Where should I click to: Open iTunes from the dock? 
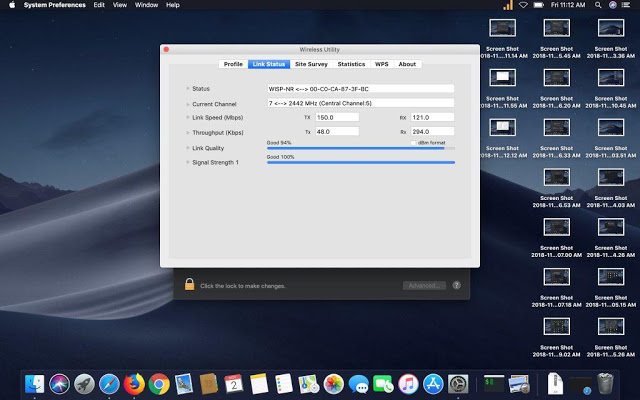(x=408, y=383)
